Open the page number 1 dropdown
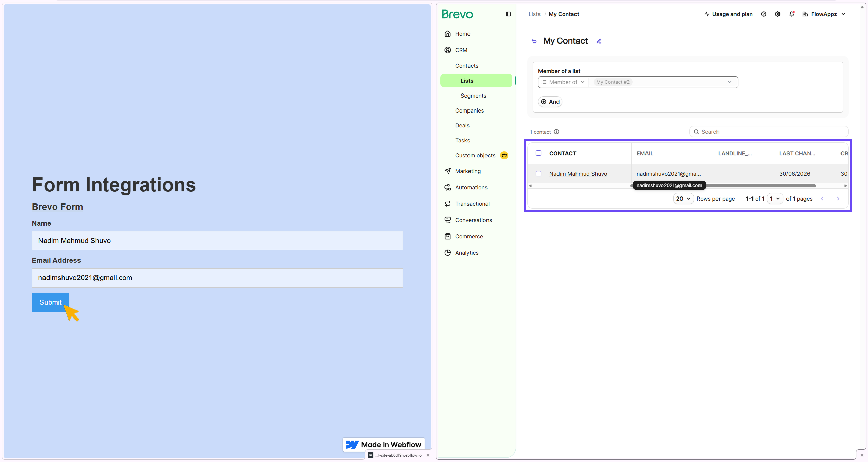868x462 pixels. coord(775,199)
